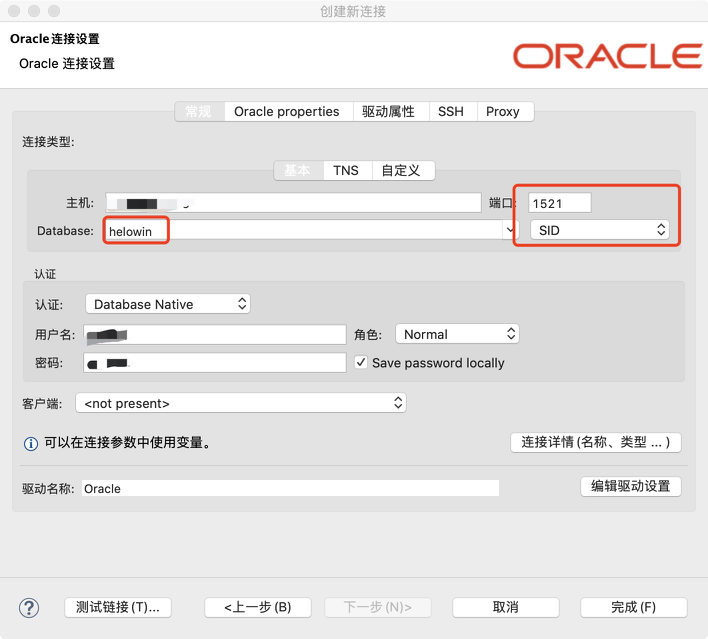
Task: Select the 基本 connection type tab
Action: pyautogui.click(x=297, y=170)
